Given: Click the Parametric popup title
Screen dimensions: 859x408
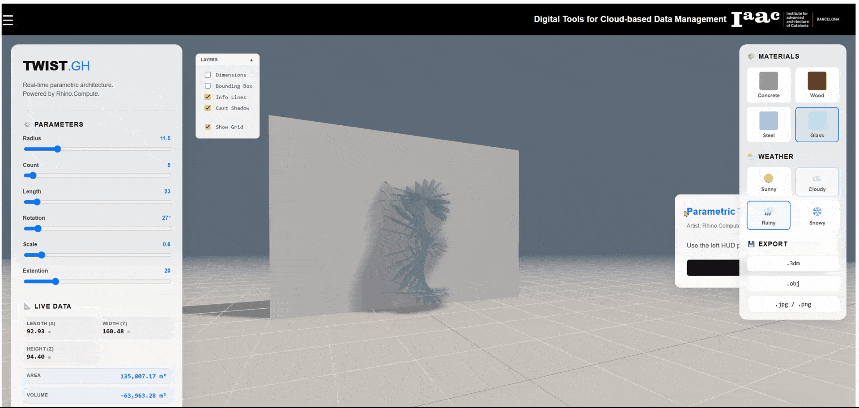Looking at the screenshot, I should [711, 212].
